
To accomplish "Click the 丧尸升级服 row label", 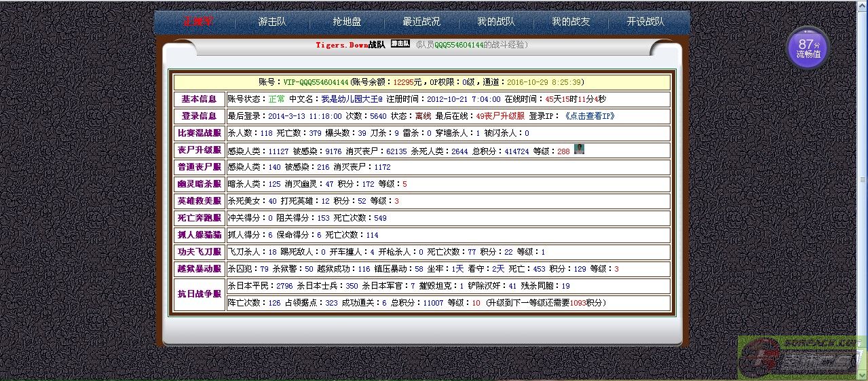I will [x=199, y=150].
